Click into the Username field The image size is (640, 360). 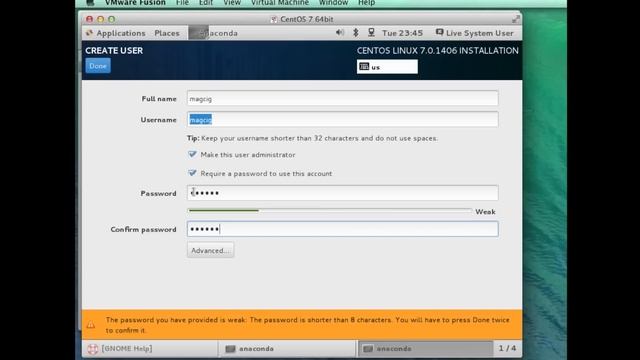pos(342,120)
